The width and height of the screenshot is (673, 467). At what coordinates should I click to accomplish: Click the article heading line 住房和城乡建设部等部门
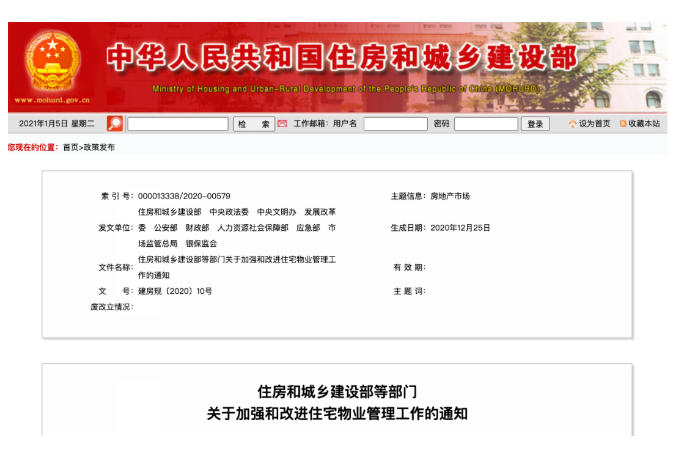337,391
